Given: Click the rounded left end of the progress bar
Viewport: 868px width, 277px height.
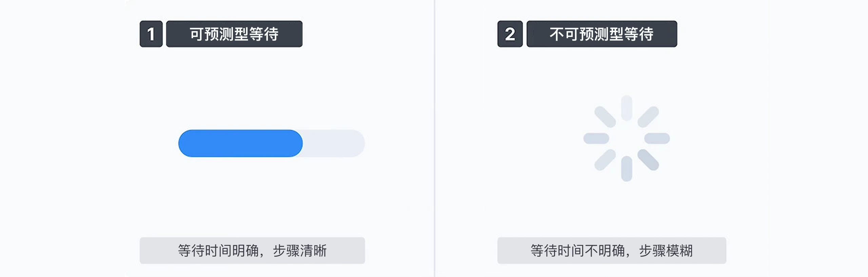Looking at the screenshot, I should click(184, 143).
